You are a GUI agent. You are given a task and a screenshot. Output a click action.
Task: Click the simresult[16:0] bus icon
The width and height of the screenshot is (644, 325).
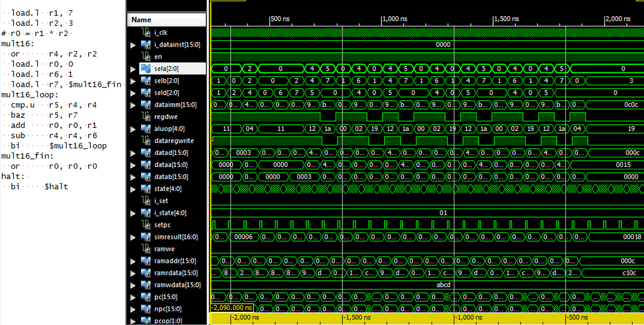146,237
